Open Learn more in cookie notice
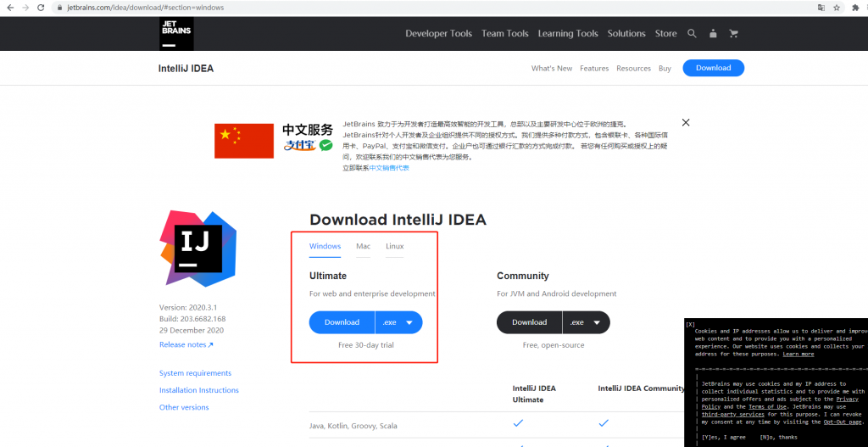Viewport: 868px width, 447px height. tap(798, 354)
